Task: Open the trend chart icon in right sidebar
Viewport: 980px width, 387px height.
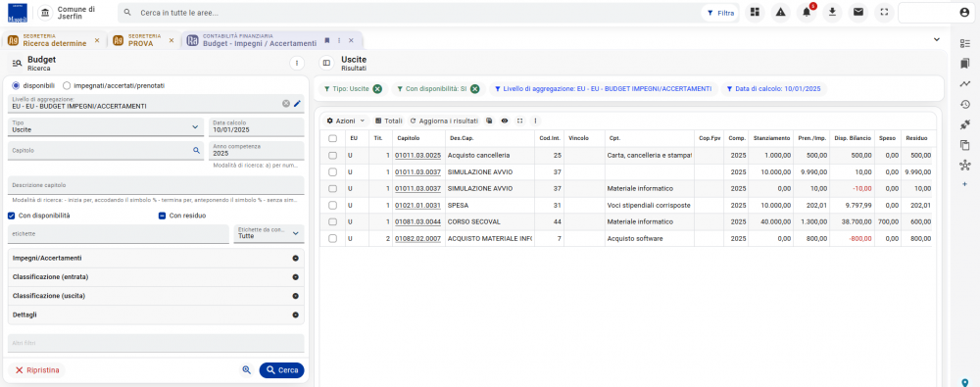Action: coord(965,84)
